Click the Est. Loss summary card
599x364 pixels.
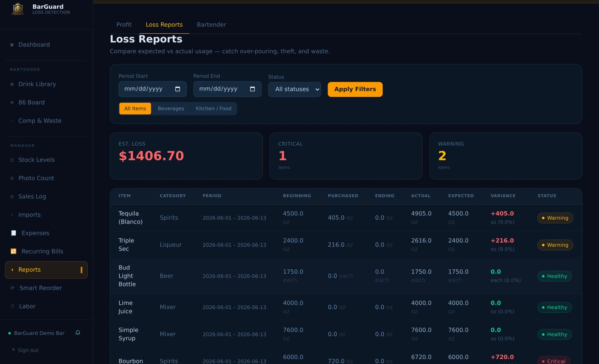click(x=186, y=156)
